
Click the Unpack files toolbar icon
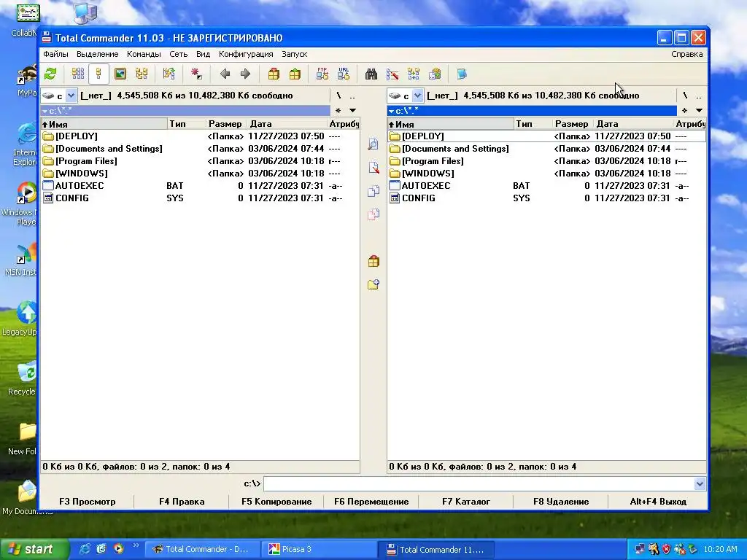pyautogui.click(x=295, y=74)
